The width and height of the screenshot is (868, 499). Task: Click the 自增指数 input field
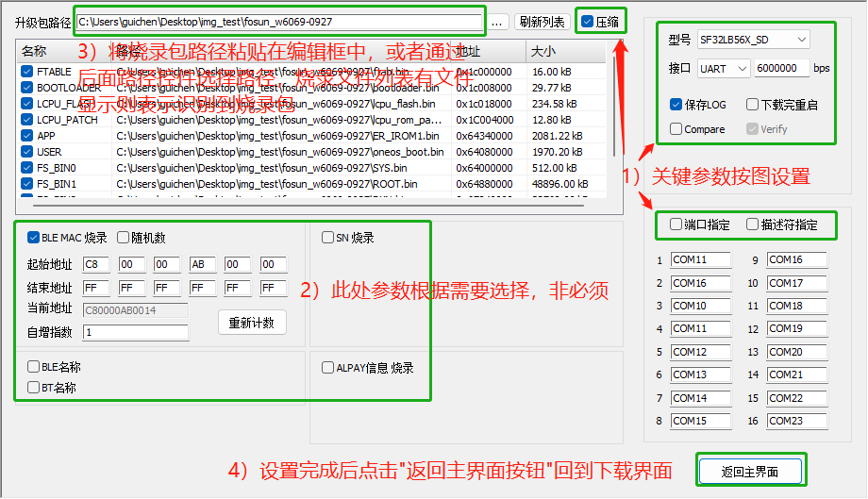pyautogui.click(x=136, y=332)
